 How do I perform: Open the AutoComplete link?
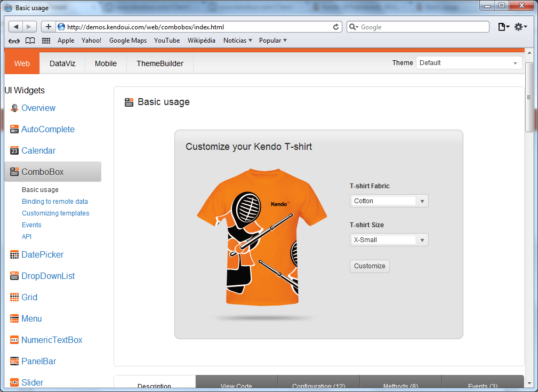coord(48,130)
